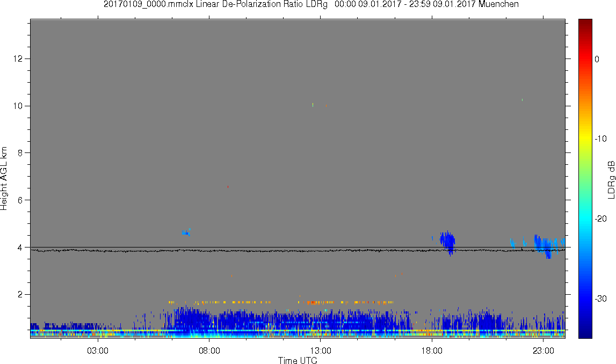Click the '4' height axis label

(x=20, y=247)
